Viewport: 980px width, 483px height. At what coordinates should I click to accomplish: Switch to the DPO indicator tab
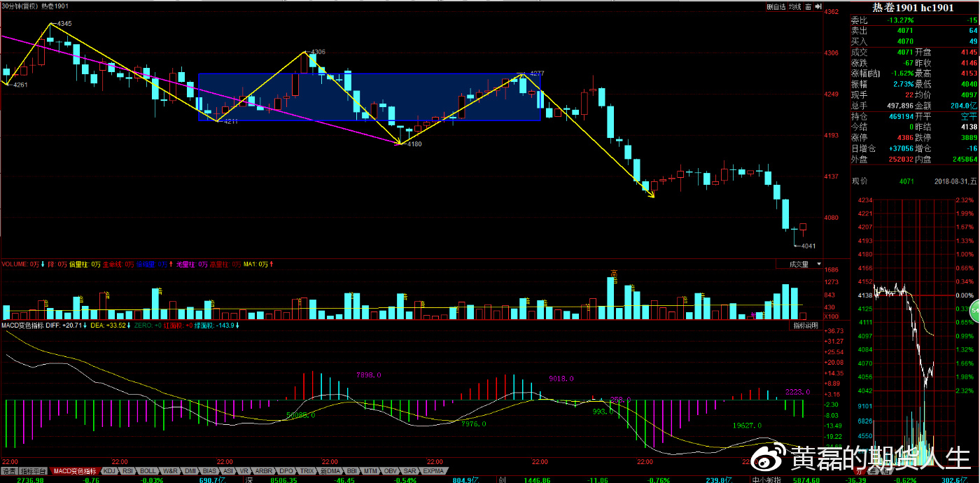click(286, 471)
